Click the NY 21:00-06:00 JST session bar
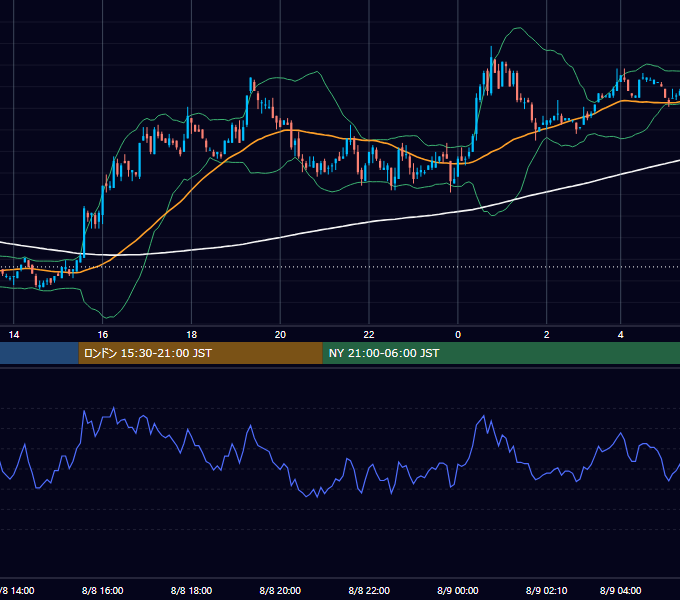 click(x=501, y=353)
